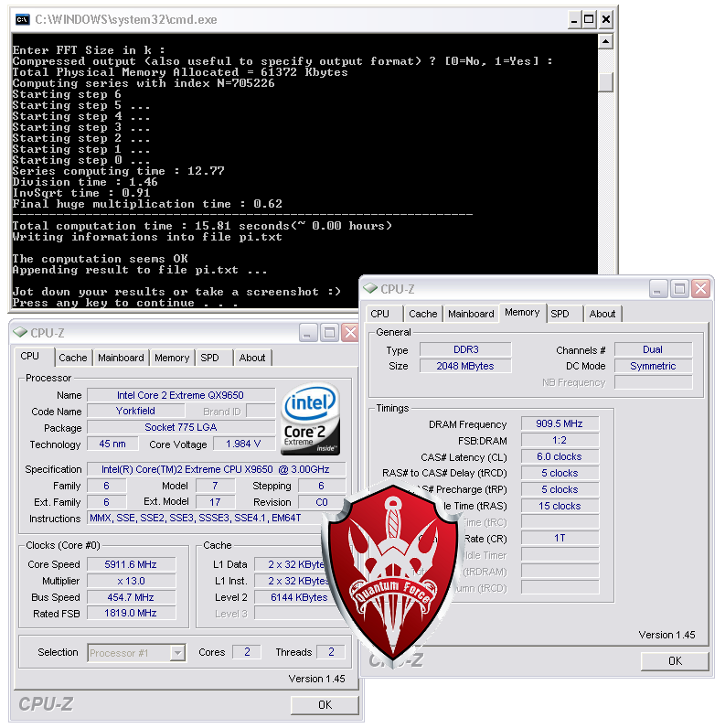
Task: Minimize the CPU-Z CPU window
Action: (x=308, y=332)
